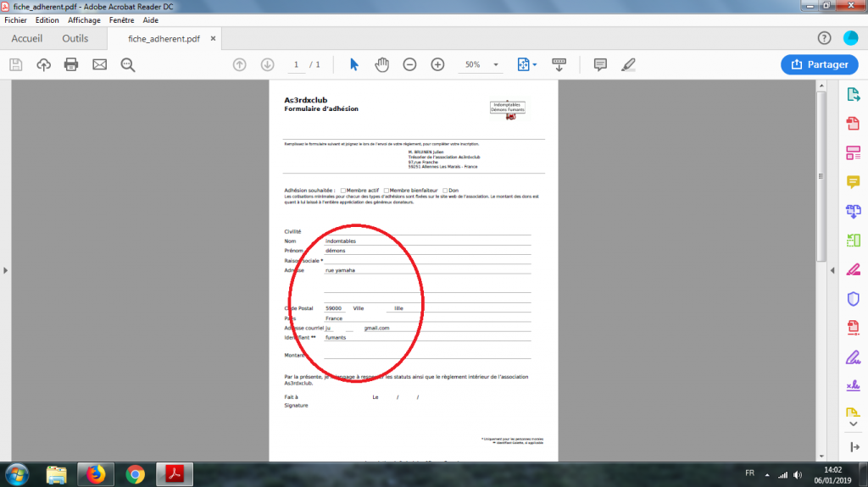Click the print icon in toolbar
Image resolution: width=868 pixels, height=487 pixels.
[x=71, y=64]
